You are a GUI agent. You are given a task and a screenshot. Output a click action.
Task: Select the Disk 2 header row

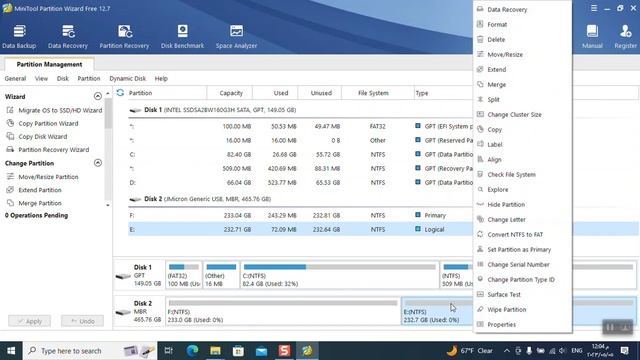[x=300, y=199]
